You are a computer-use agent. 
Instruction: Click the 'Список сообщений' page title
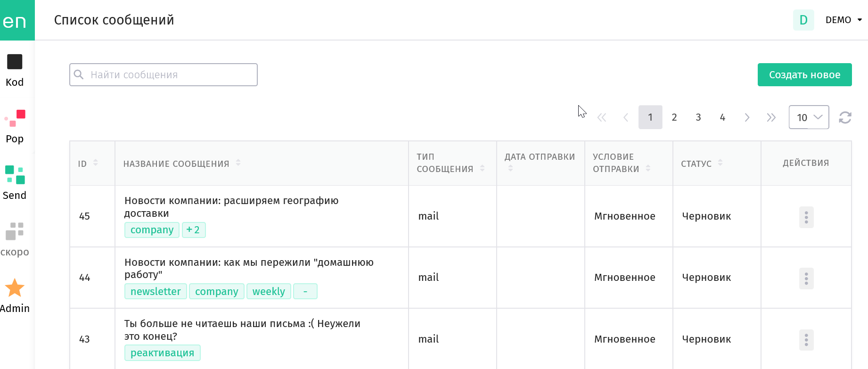pyautogui.click(x=114, y=20)
